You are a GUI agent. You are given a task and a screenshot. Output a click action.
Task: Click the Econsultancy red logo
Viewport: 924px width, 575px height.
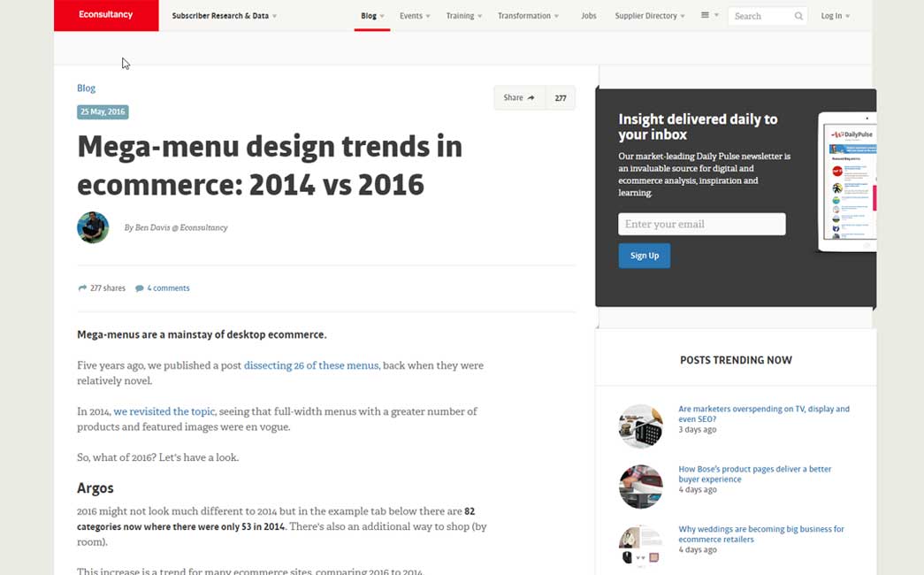click(106, 16)
